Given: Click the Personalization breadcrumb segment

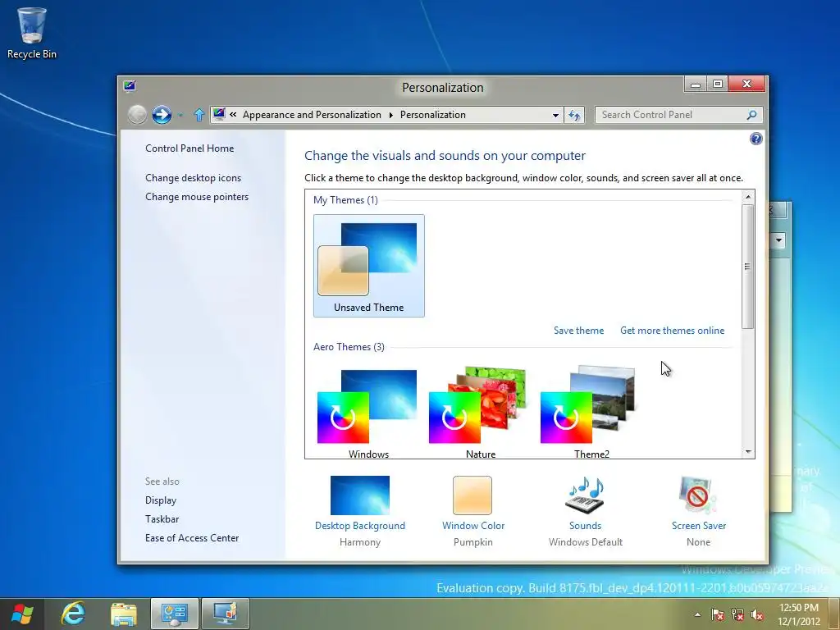Looking at the screenshot, I should tap(433, 115).
